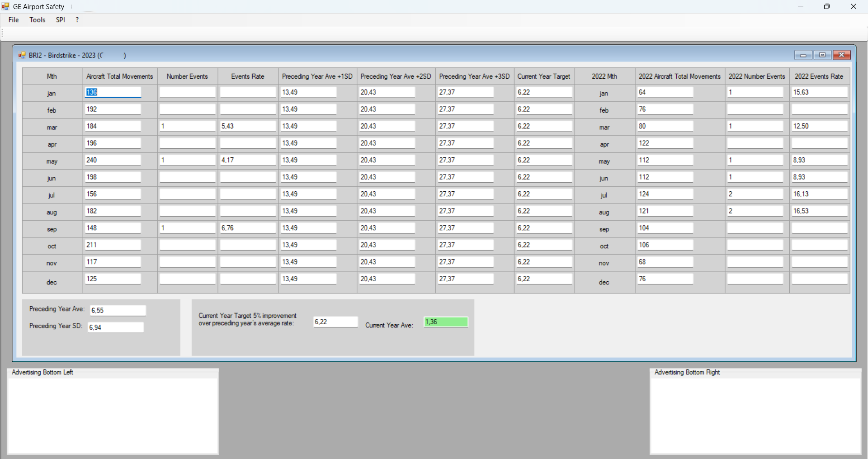Image resolution: width=868 pixels, height=459 pixels.
Task: Click the mar Events Rate field showing 5,43
Action: 247,126
